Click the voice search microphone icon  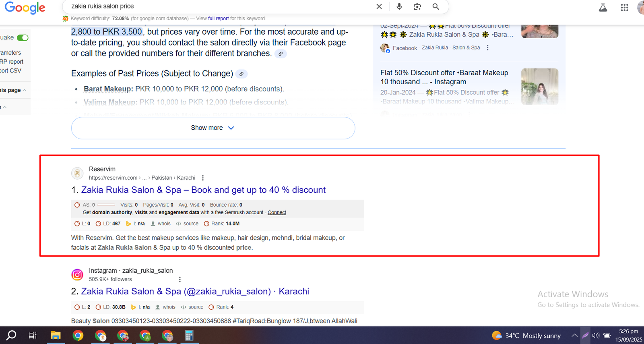[399, 6]
